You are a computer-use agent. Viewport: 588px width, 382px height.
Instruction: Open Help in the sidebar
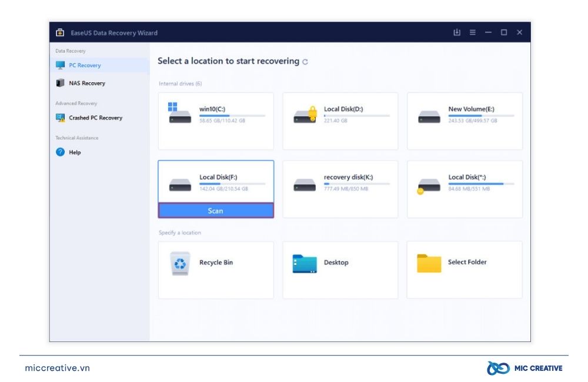(x=99, y=152)
